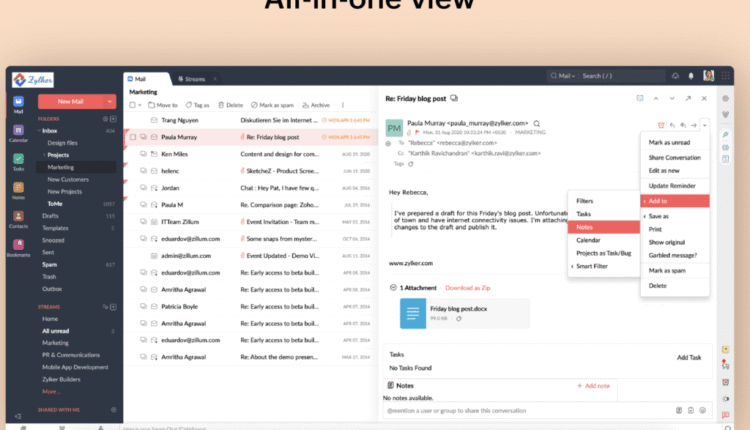The height and width of the screenshot is (430, 750).
Task: Open the more actions dropdown beside forward
Action: click(705, 125)
